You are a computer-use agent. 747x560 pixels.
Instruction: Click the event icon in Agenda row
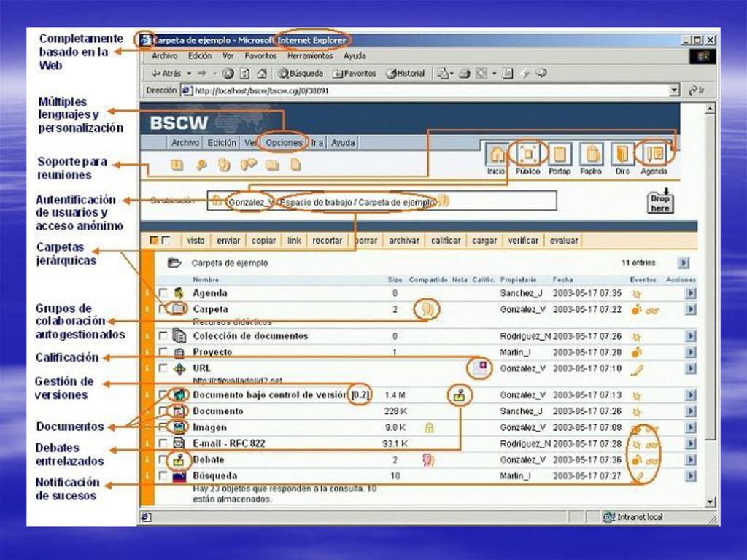[636, 294]
